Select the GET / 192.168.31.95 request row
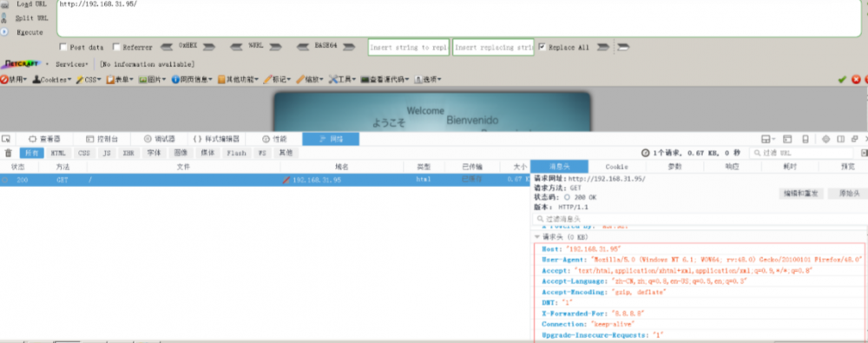 pyautogui.click(x=265, y=180)
